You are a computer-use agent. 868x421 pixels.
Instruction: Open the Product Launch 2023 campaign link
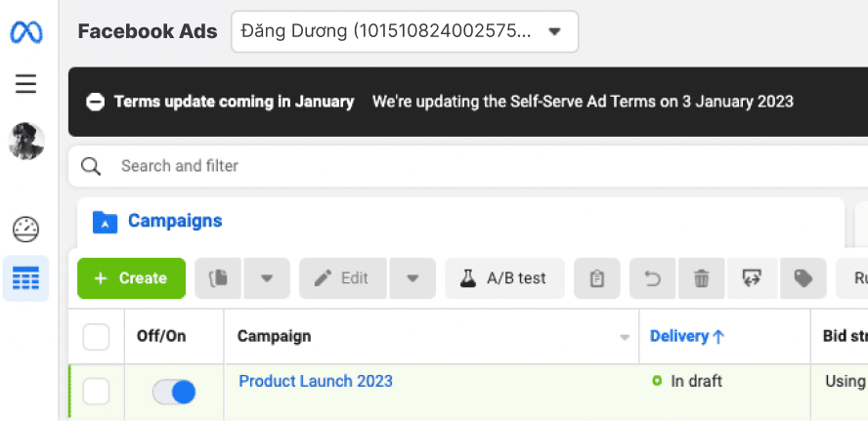tap(316, 381)
